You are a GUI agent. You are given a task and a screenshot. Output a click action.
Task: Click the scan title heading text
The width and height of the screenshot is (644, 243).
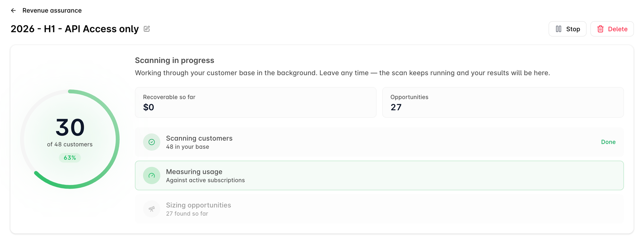[x=75, y=29]
